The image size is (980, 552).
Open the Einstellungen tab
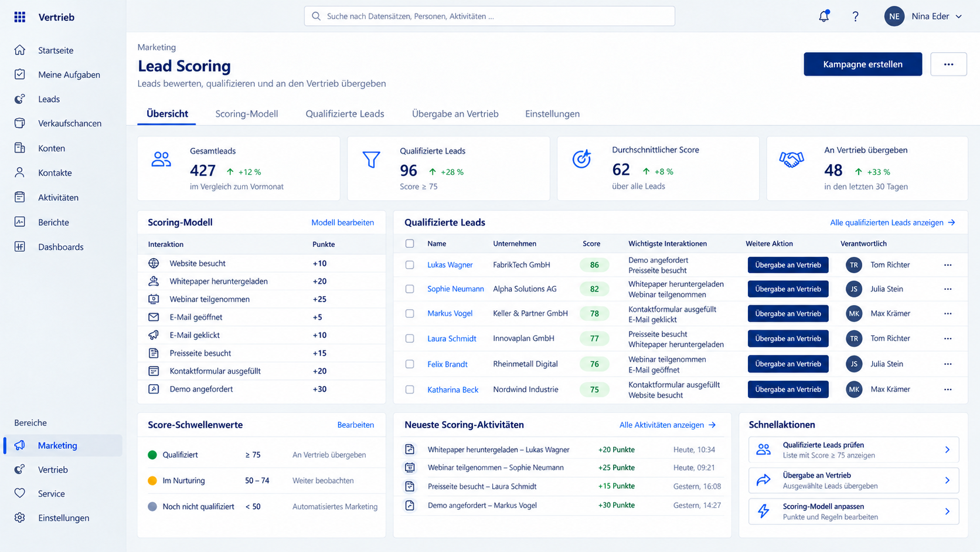(x=552, y=114)
